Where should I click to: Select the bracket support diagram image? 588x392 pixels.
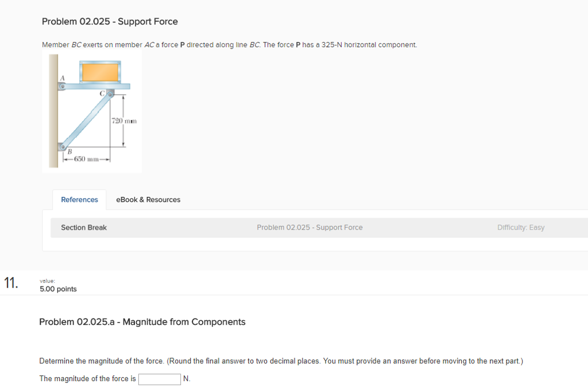[92, 112]
